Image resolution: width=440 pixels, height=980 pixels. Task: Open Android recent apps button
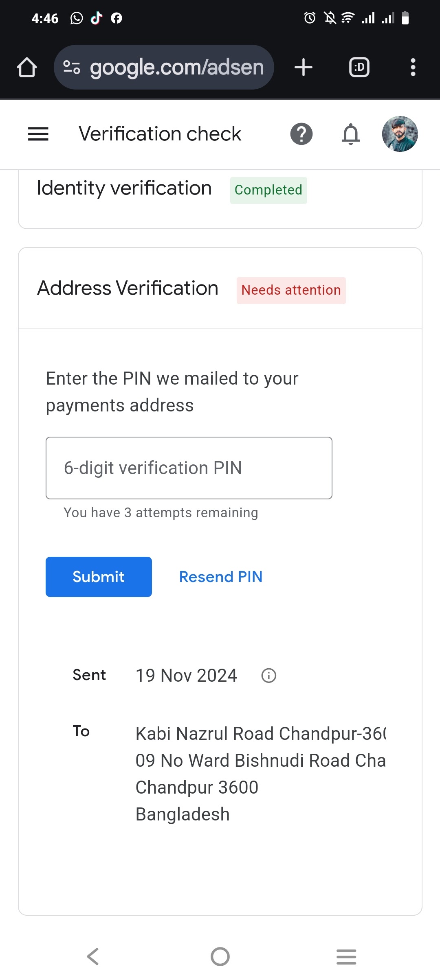coord(346,956)
